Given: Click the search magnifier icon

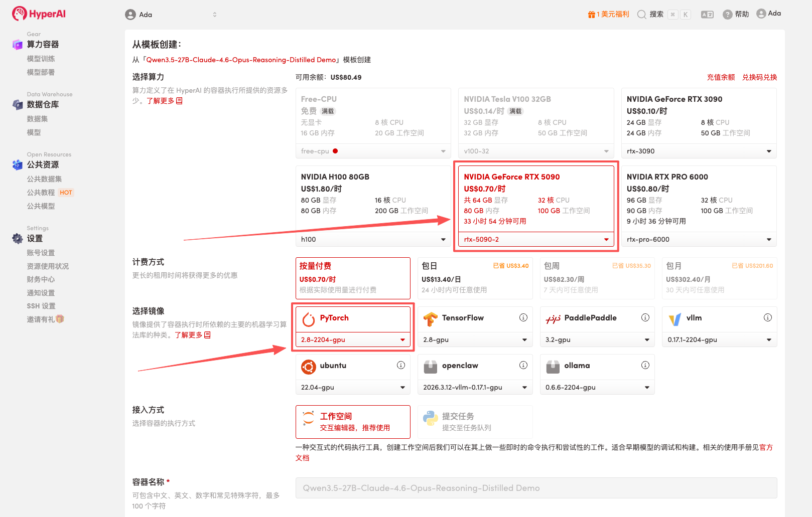Looking at the screenshot, I should tap(641, 15).
